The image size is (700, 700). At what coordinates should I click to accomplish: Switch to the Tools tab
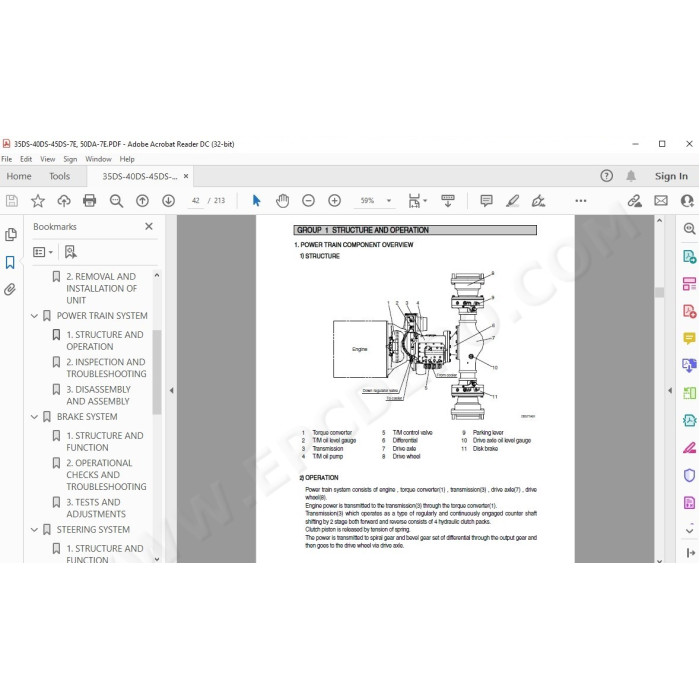click(x=59, y=176)
